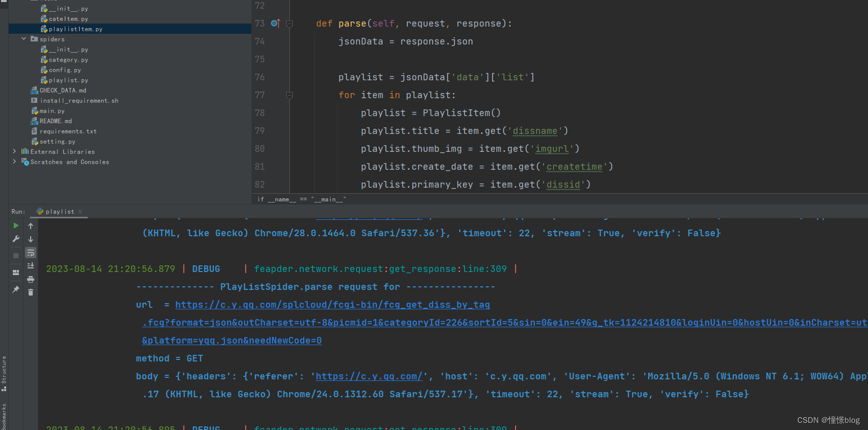Open the Bookmarks tool window tab
868x430 pixels.
tap(4, 416)
